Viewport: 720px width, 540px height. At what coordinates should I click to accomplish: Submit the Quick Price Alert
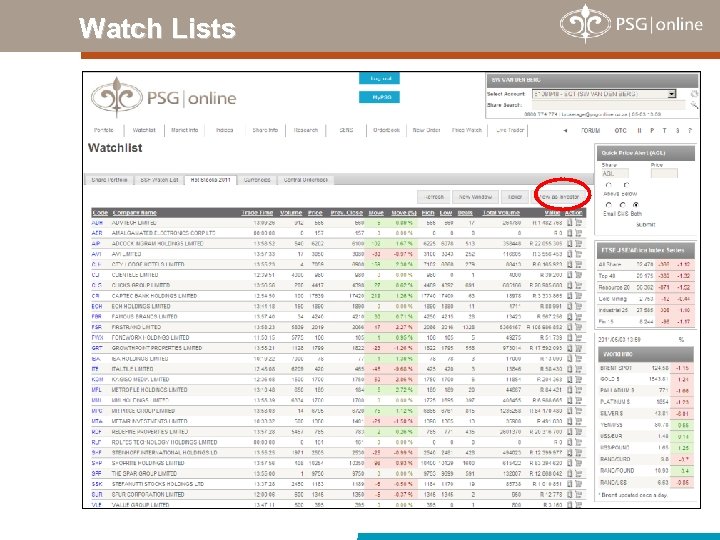click(646, 225)
